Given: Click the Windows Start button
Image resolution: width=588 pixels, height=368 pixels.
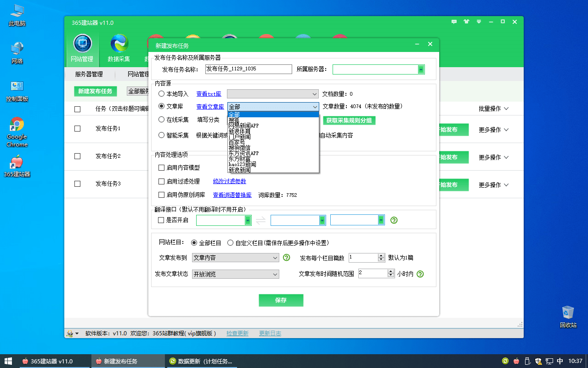Looking at the screenshot, I should (8, 361).
